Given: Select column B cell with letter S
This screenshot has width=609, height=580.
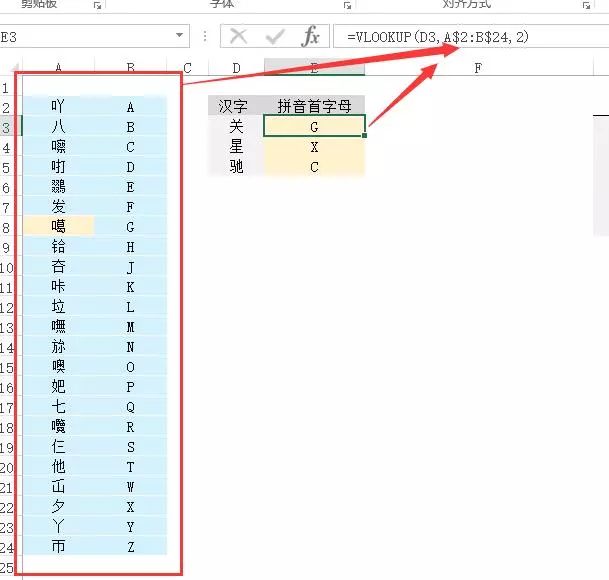Looking at the screenshot, I should click(130, 447).
